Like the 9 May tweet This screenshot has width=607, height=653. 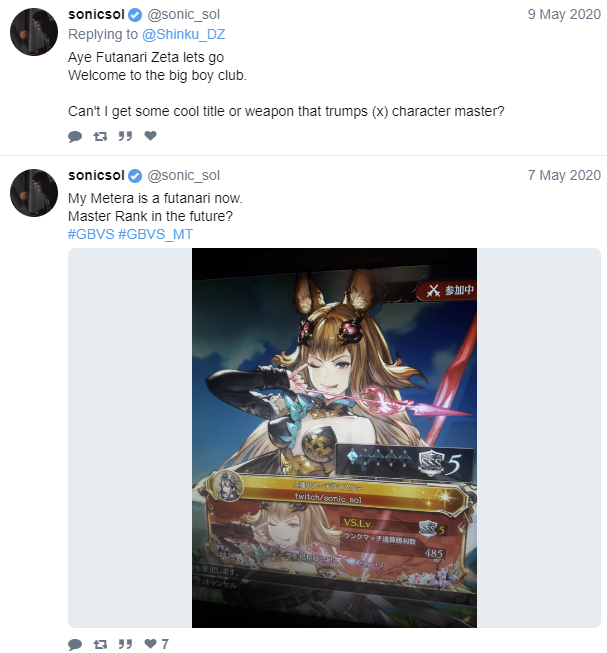pos(150,136)
